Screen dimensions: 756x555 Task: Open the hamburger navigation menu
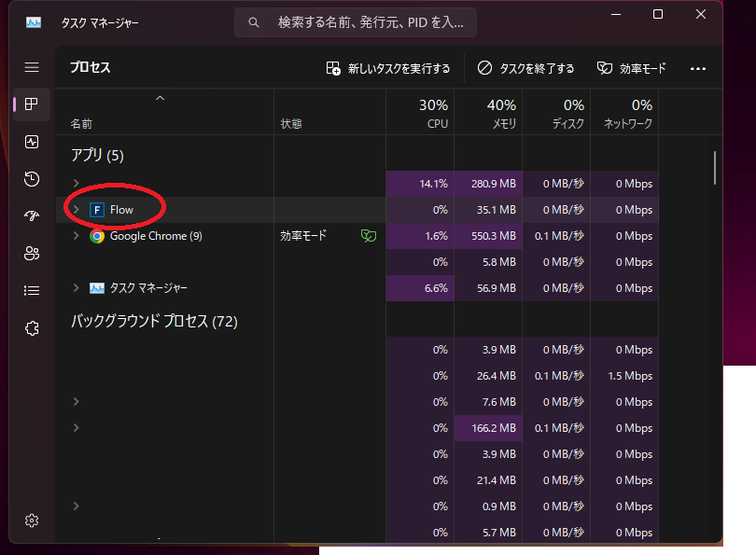coord(32,67)
